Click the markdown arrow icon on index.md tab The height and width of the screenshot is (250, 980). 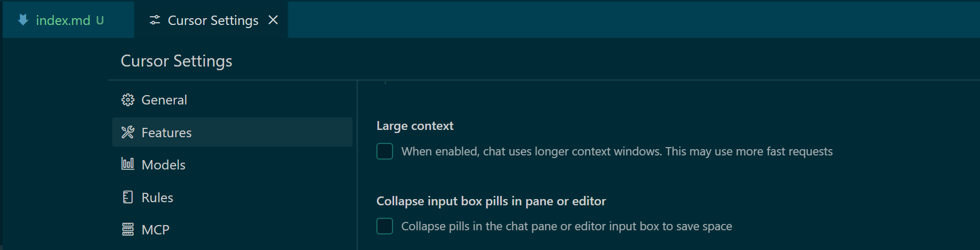[23, 20]
